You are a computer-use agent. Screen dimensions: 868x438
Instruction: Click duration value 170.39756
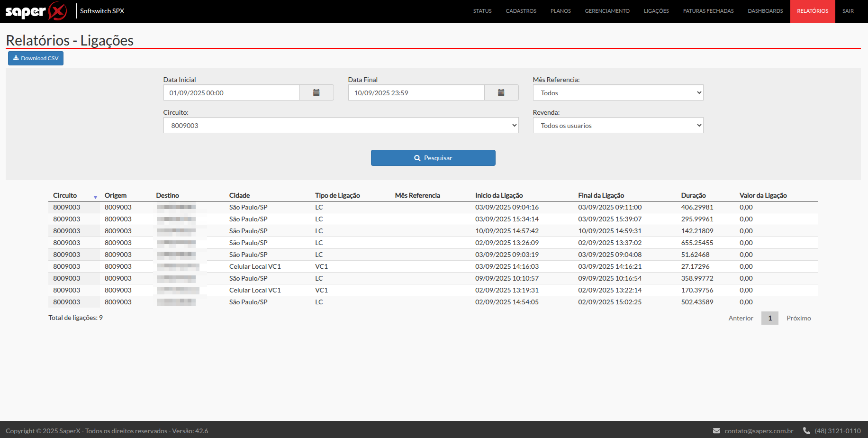[697, 290]
